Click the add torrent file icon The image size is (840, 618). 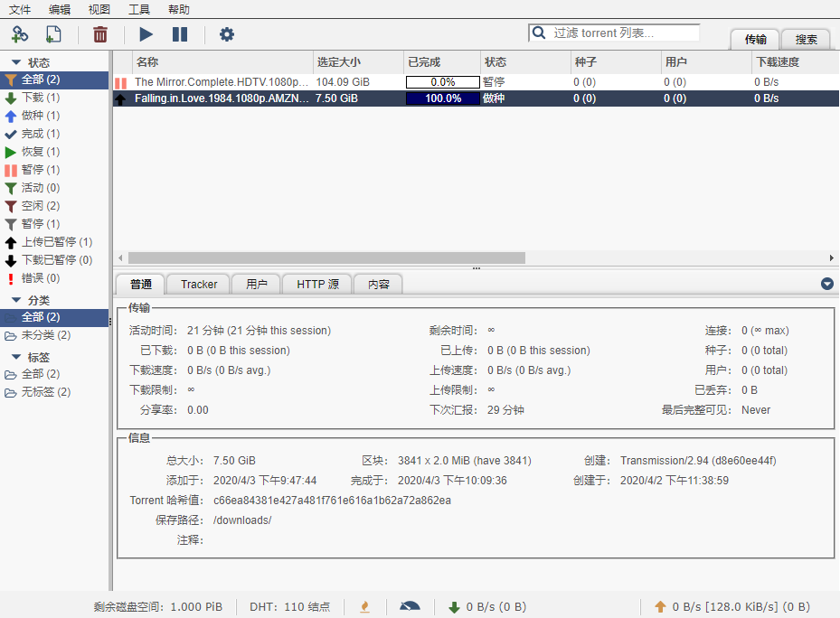click(53, 35)
